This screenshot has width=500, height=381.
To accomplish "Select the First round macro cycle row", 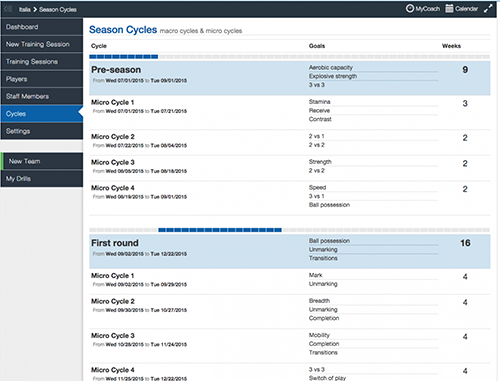I will click(290, 251).
